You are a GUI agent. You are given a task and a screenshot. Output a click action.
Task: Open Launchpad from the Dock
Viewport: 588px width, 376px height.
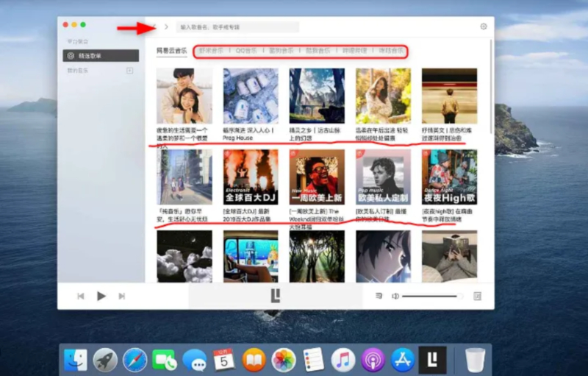point(105,360)
